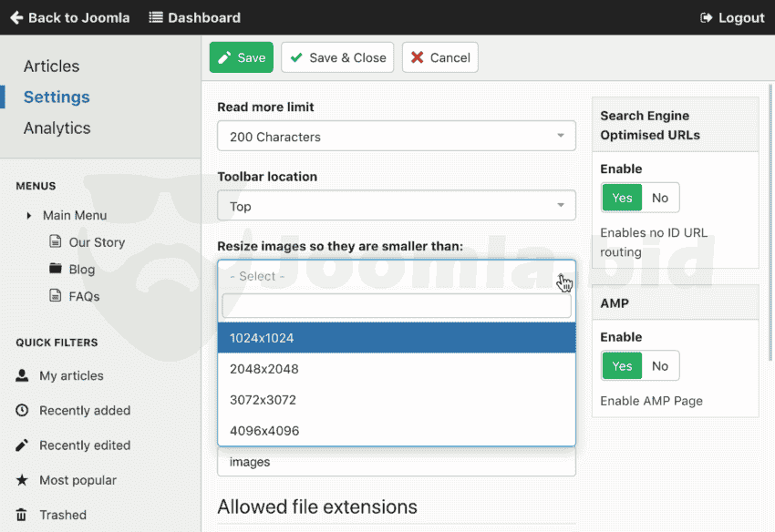Viewport: 775px width, 532px height.
Task: View Trashed articles
Action: pyautogui.click(x=62, y=515)
